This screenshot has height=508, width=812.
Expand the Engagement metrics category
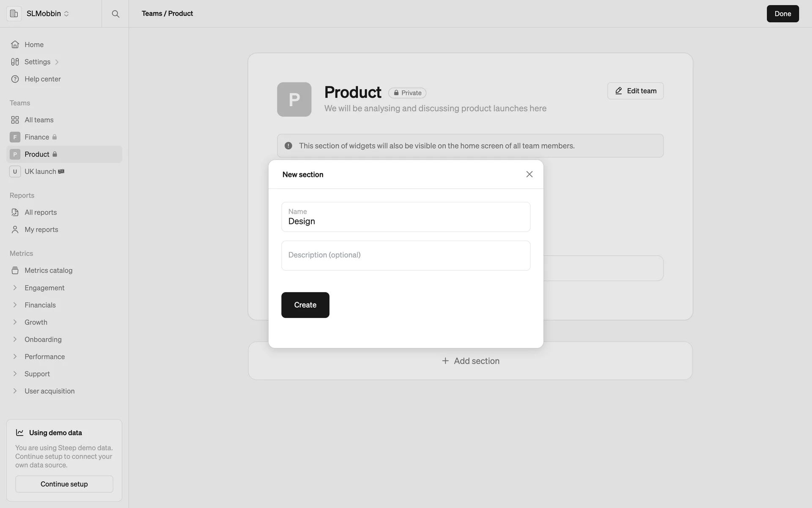(x=15, y=288)
